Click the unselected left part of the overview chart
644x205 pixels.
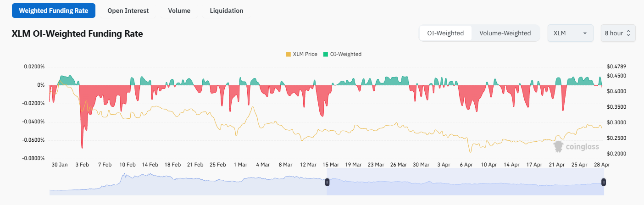[x=183, y=183]
